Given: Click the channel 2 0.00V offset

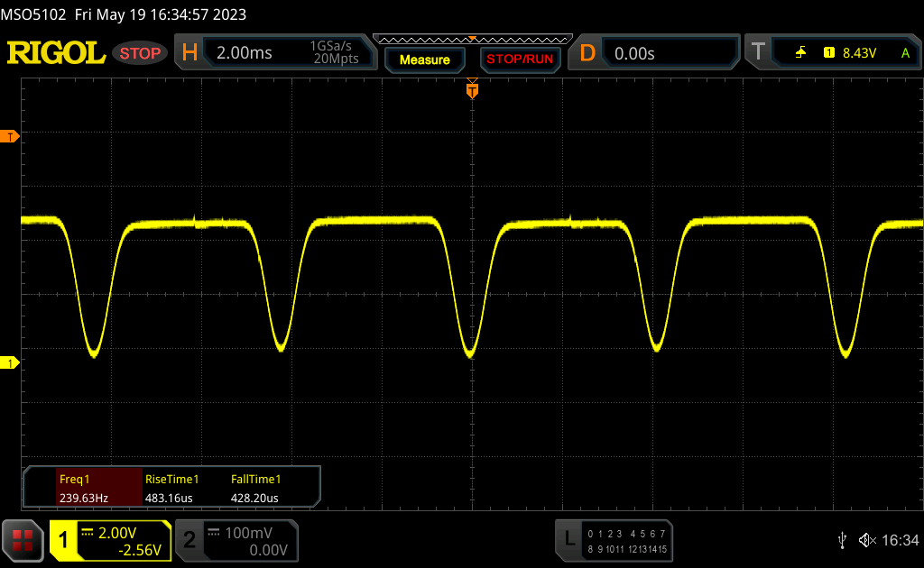Looking at the screenshot, I should coord(268,550).
